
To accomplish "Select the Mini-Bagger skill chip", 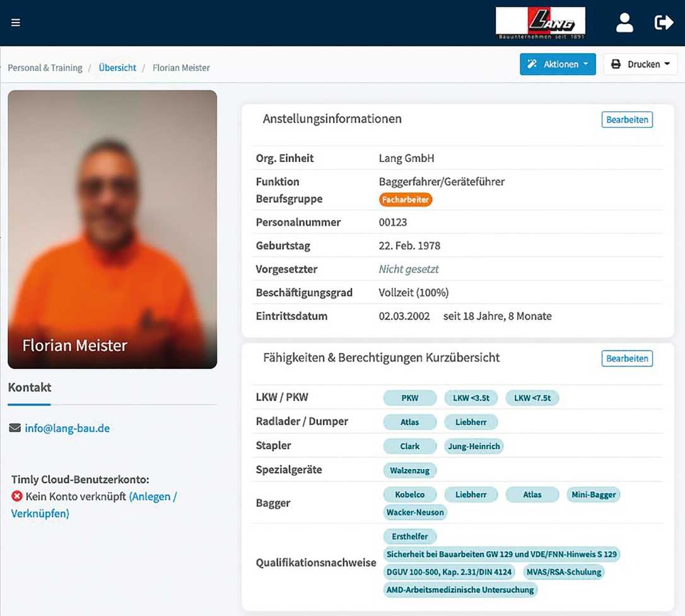I will pyautogui.click(x=593, y=494).
